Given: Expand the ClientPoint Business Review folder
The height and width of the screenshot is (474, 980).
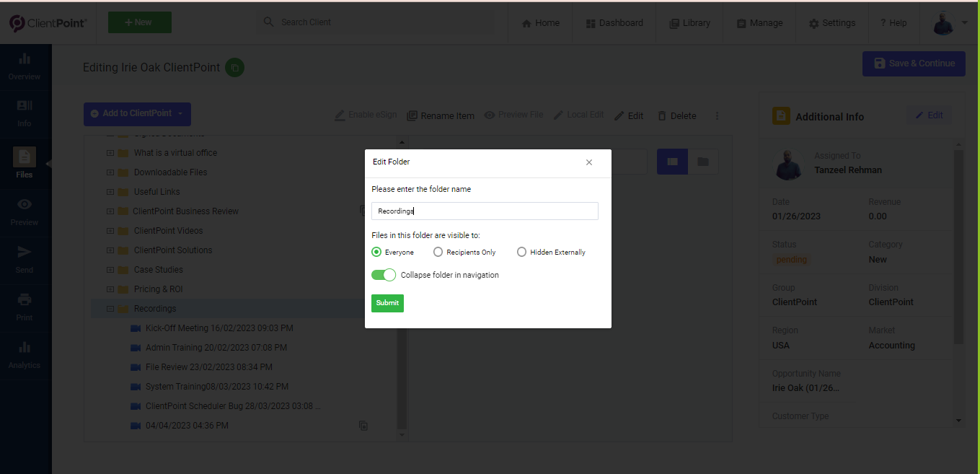Looking at the screenshot, I should pos(110,211).
